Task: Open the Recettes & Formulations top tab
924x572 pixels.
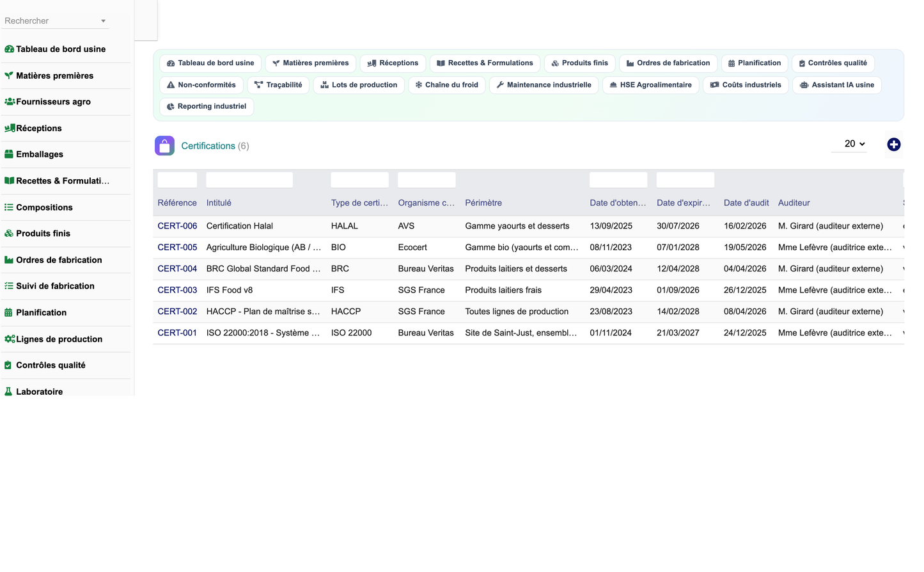Action: pyautogui.click(x=485, y=63)
